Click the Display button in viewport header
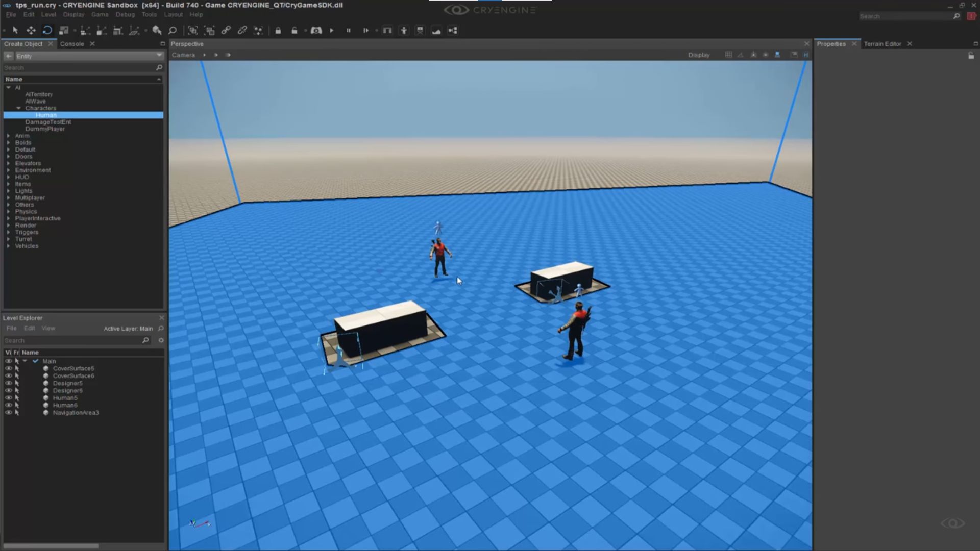980x551 pixels. click(699, 55)
